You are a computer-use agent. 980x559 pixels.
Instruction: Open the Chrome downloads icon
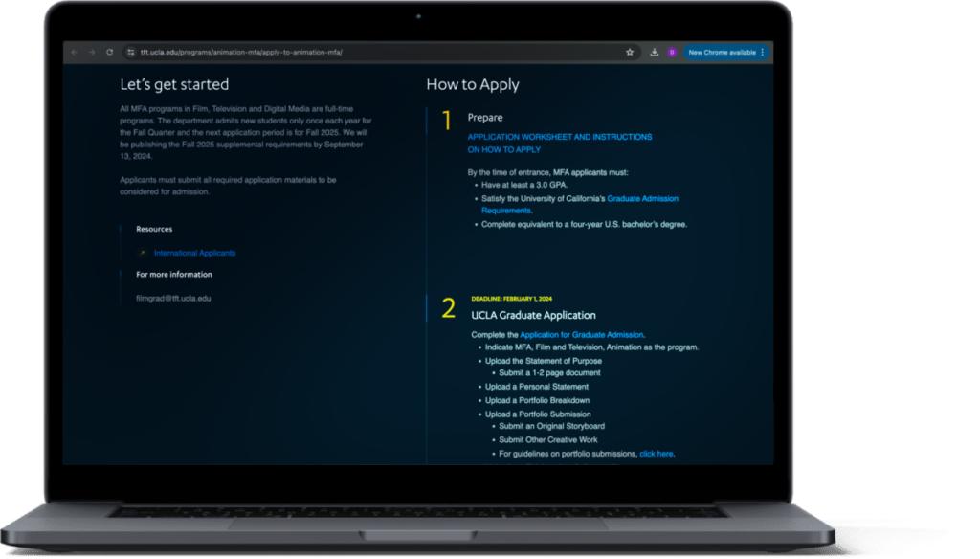(x=655, y=53)
